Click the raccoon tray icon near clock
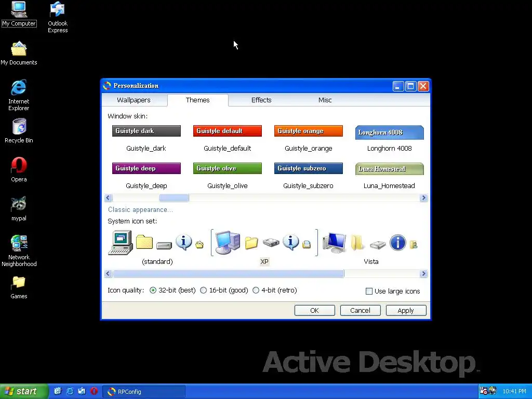This screenshot has height=399, width=532. tap(493, 391)
